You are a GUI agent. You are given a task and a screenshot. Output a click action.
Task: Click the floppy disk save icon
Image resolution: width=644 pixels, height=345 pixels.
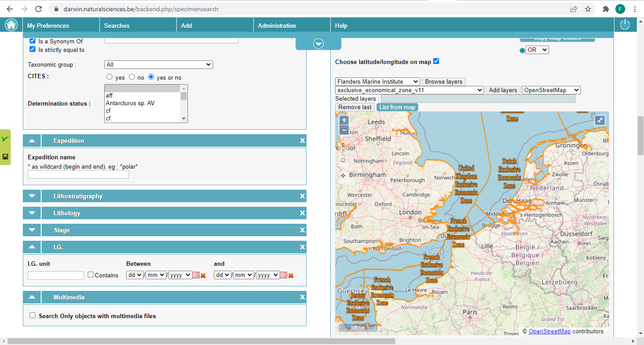(5, 157)
